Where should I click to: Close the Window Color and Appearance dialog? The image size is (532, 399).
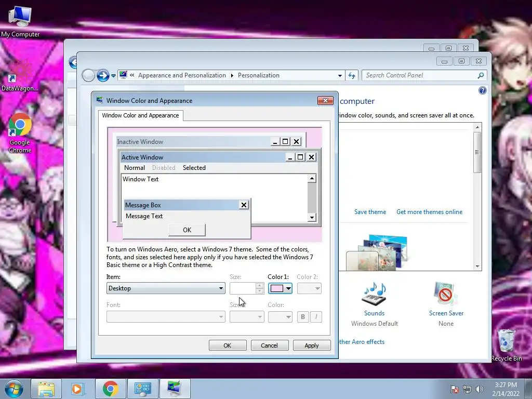[x=325, y=100]
